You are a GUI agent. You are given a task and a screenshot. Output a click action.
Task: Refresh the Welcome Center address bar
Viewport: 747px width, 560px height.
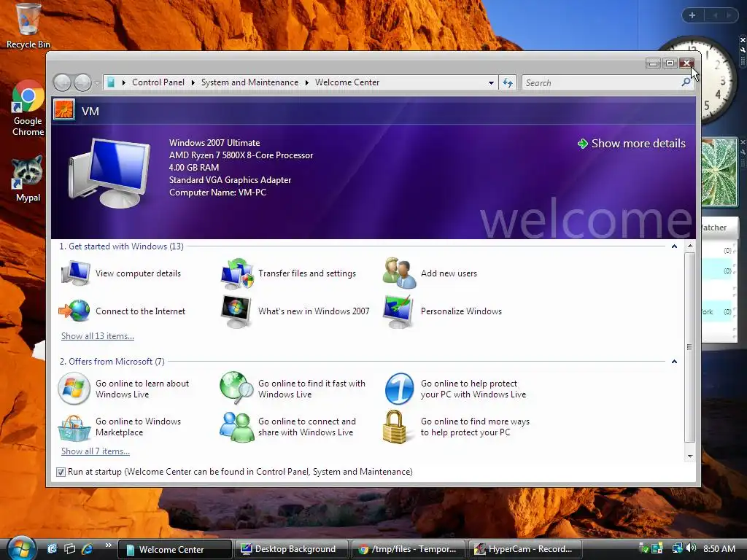pyautogui.click(x=508, y=83)
